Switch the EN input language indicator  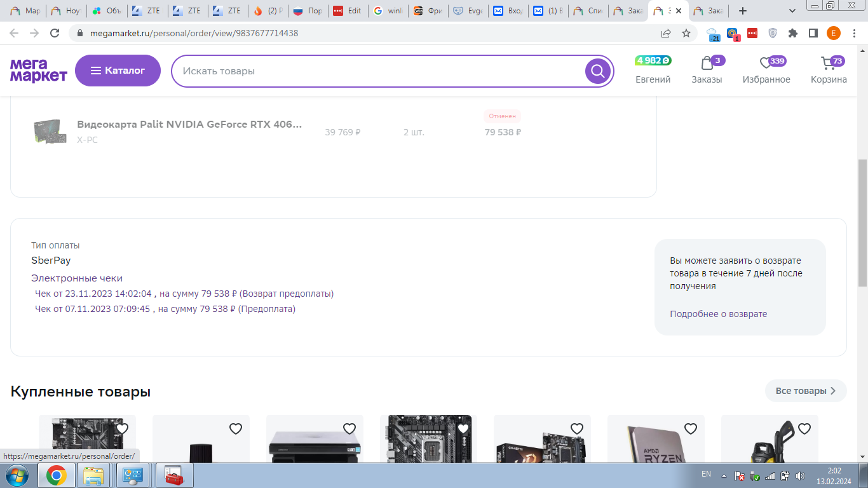coord(706,474)
